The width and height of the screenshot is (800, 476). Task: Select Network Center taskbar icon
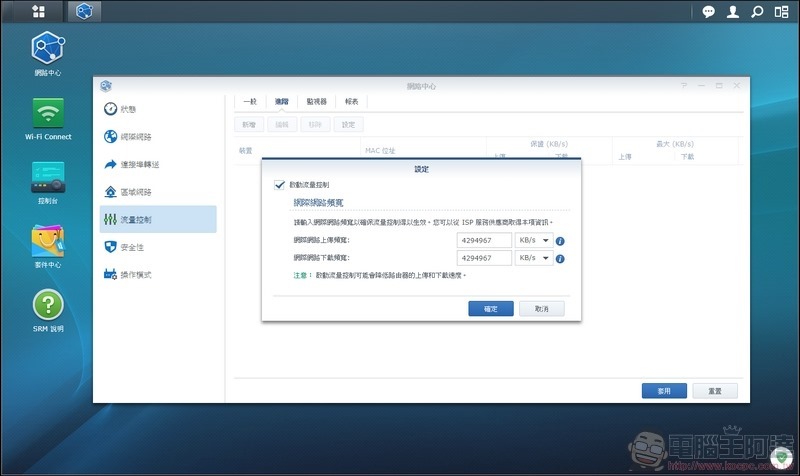[x=84, y=11]
